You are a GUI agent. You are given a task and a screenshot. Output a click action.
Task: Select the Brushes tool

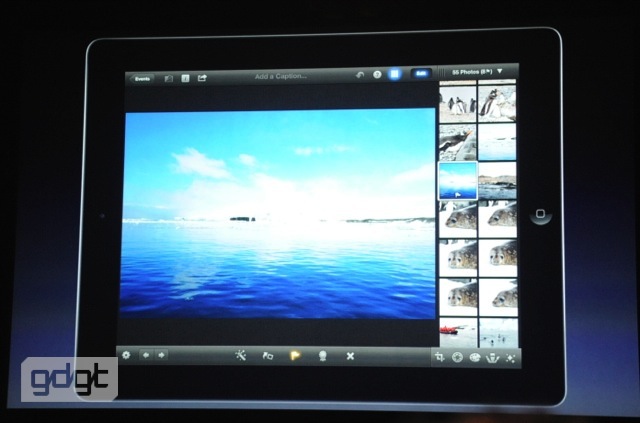point(492,357)
